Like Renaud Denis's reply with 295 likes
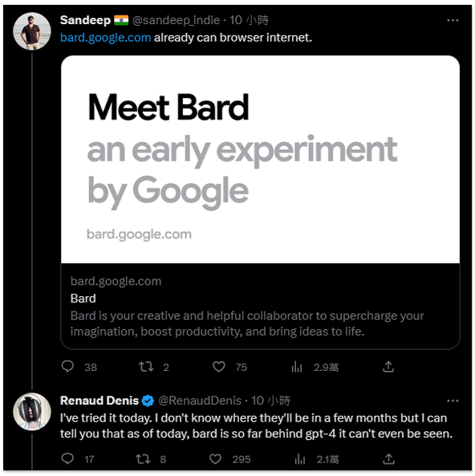The width and height of the screenshot is (475, 476). coord(215,458)
